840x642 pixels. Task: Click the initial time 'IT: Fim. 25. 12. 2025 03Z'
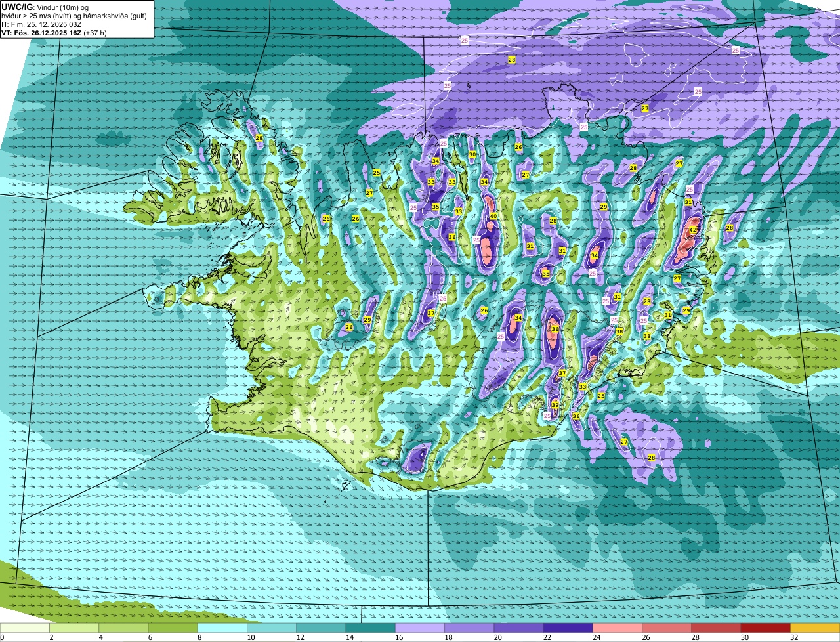(x=41, y=24)
